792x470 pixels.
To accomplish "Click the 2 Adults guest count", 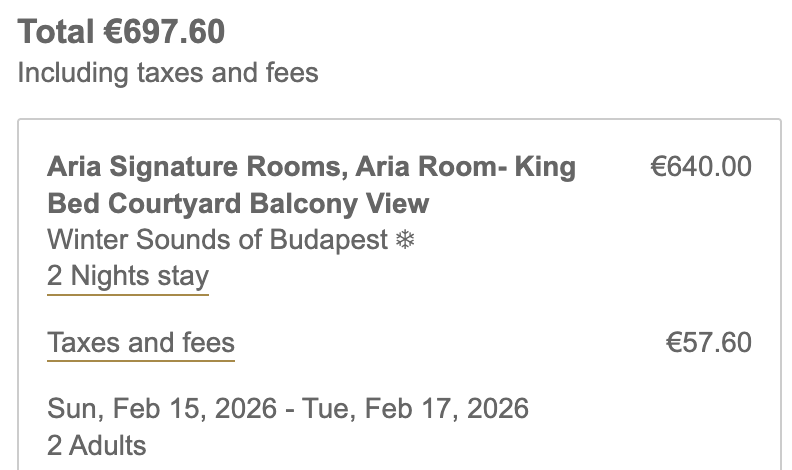I will pos(96,445).
